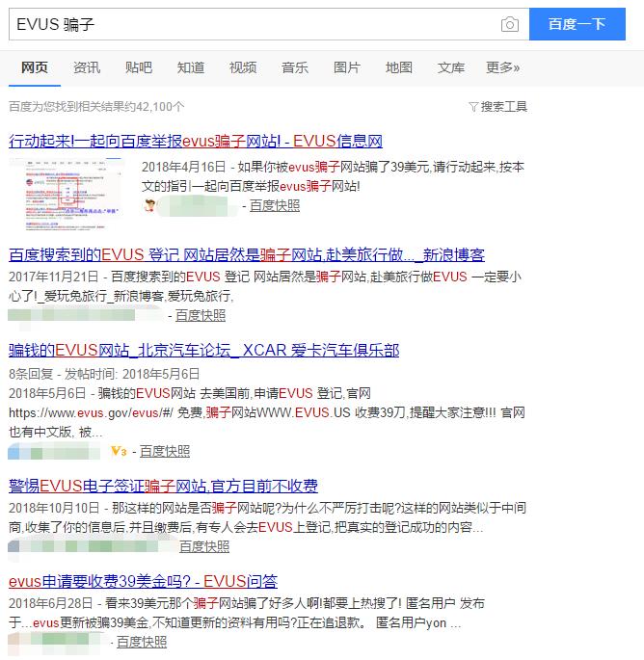Open result 行动起来!一起向百度举报evus骗子网站

pos(196,141)
